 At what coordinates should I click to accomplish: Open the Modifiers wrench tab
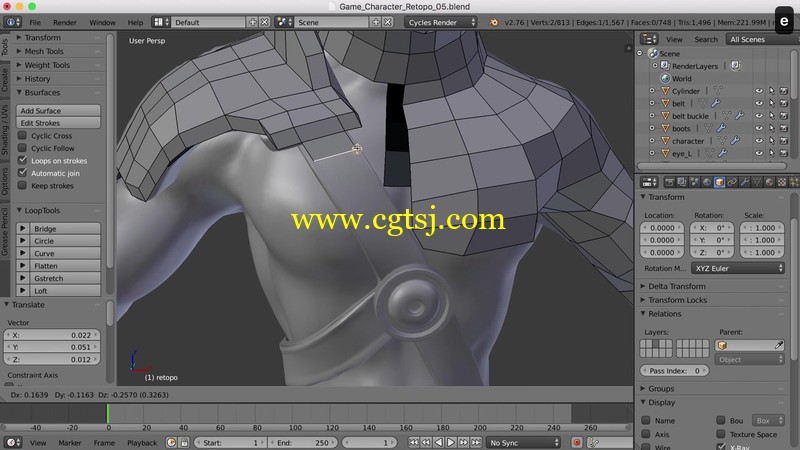(x=744, y=182)
